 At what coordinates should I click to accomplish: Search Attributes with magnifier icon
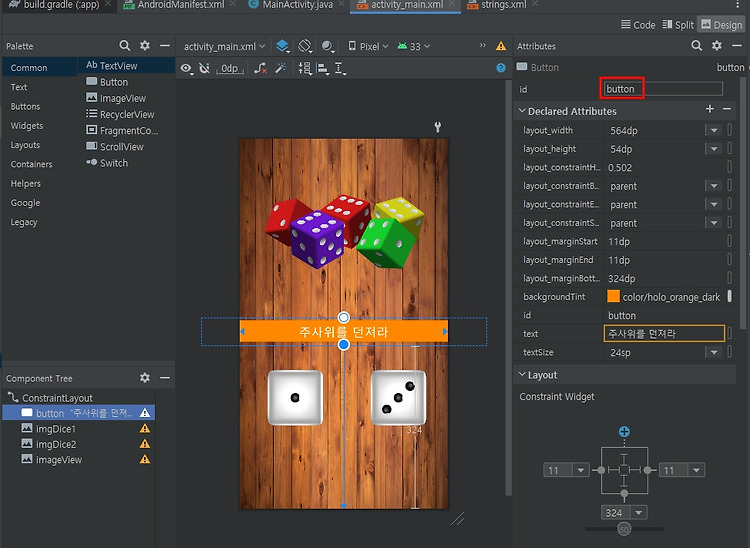696,45
